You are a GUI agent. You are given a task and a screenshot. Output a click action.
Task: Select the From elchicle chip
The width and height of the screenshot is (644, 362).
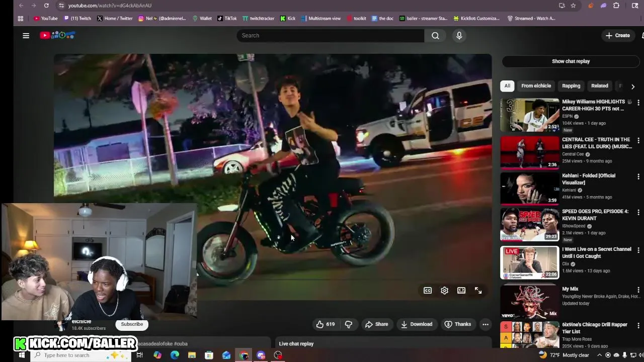[x=536, y=86]
